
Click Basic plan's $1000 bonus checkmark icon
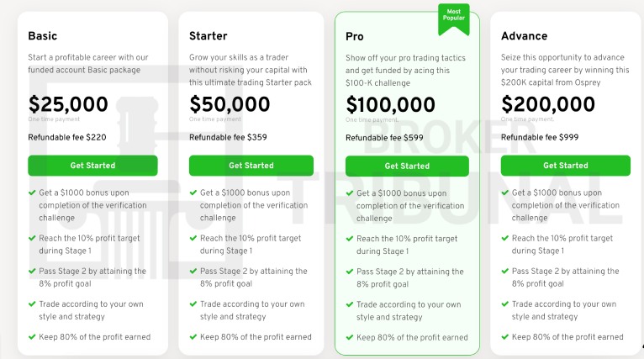point(32,193)
